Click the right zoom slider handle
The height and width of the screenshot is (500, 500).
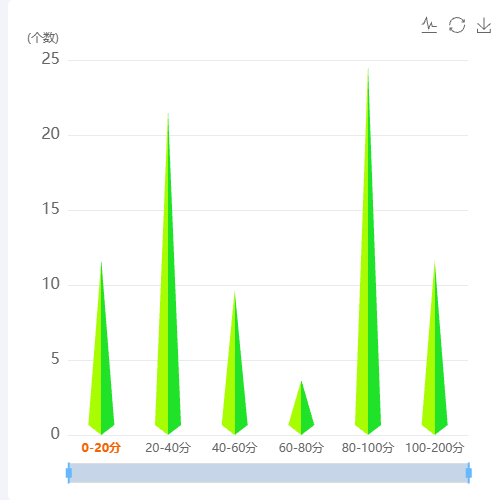tap(469, 473)
